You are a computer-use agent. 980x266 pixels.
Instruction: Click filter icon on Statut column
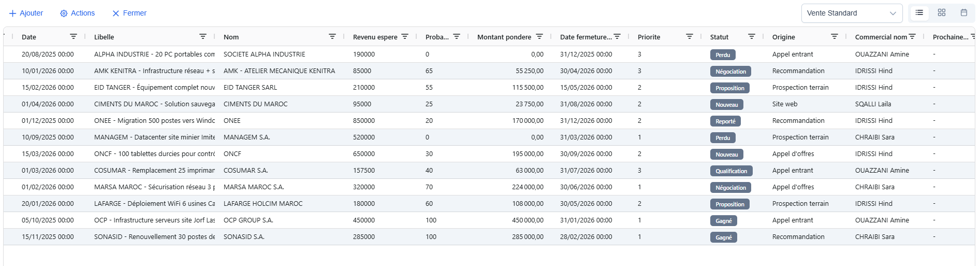(x=752, y=37)
